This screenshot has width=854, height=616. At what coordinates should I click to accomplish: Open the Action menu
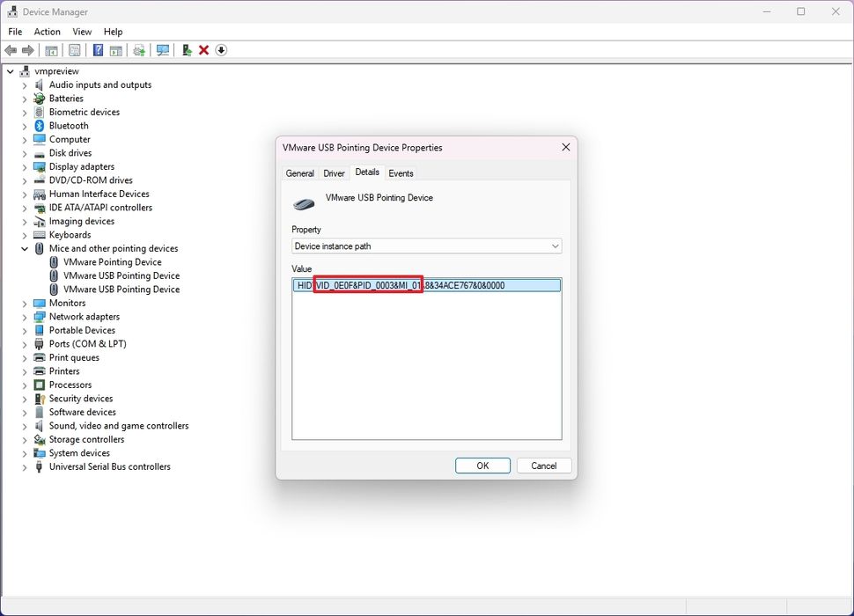(x=47, y=31)
